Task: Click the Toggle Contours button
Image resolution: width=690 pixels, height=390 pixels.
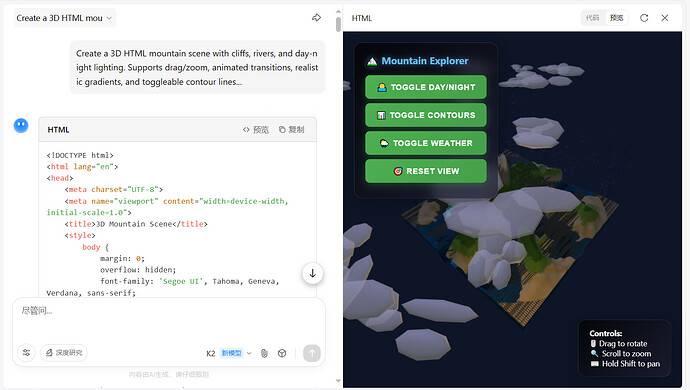Action: click(426, 115)
